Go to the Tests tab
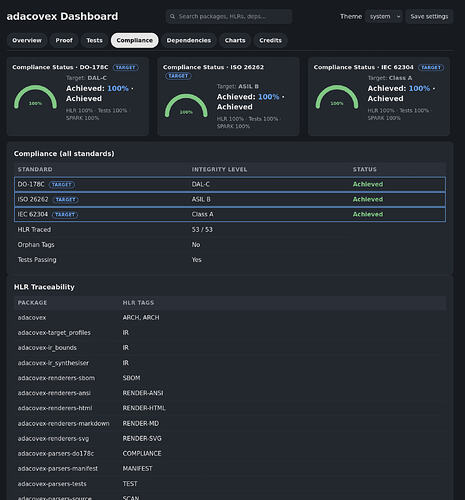 tap(95, 40)
